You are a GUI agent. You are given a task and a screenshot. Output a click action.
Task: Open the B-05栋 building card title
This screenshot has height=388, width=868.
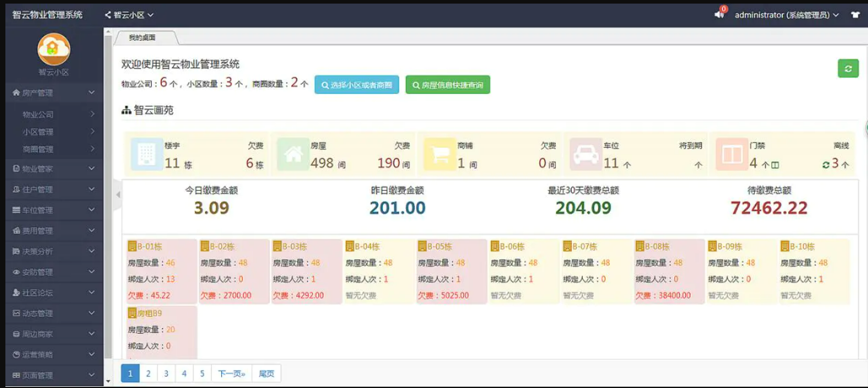(x=439, y=246)
